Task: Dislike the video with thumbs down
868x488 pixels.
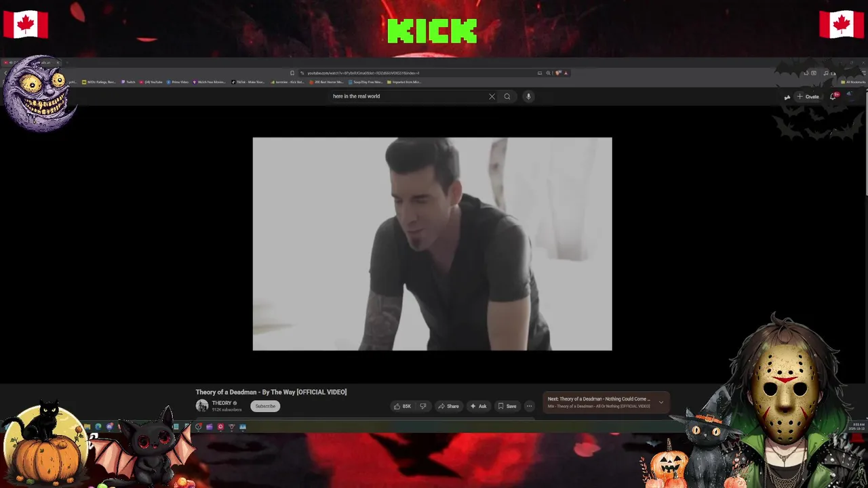Action: point(422,406)
